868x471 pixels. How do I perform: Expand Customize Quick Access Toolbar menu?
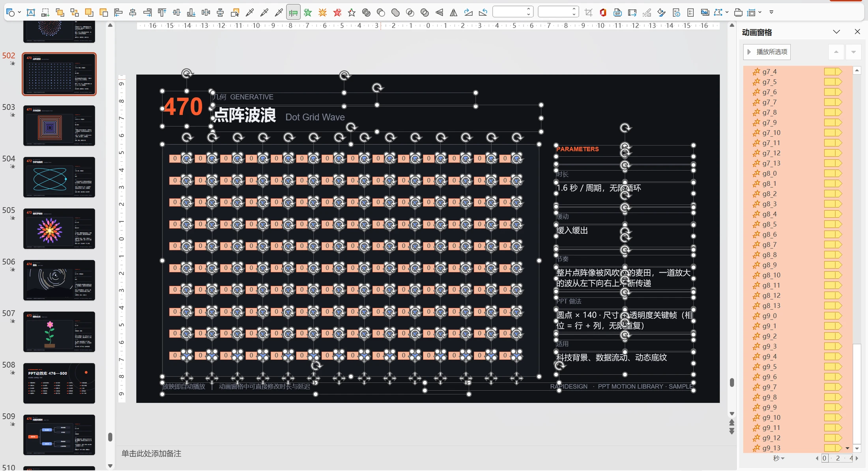coord(771,13)
